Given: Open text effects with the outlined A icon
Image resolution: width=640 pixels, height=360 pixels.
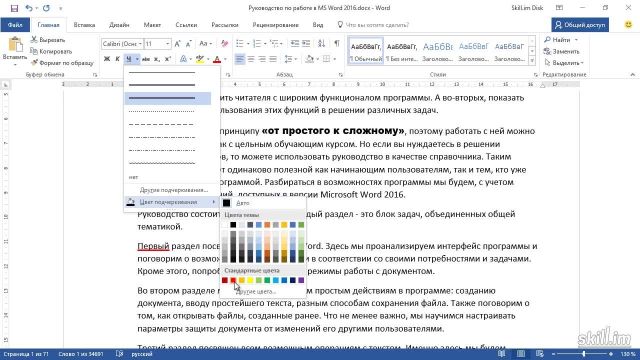Looking at the screenshot, I should pos(183,59).
